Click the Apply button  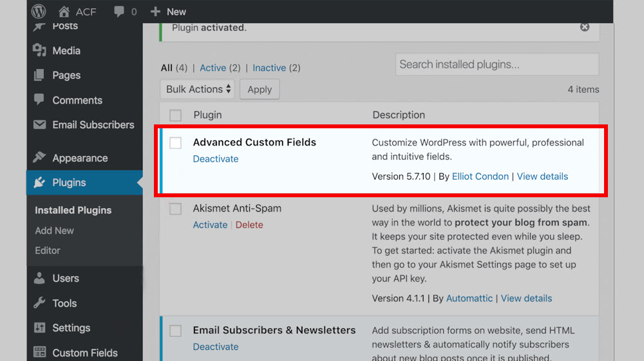tap(260, 89)
